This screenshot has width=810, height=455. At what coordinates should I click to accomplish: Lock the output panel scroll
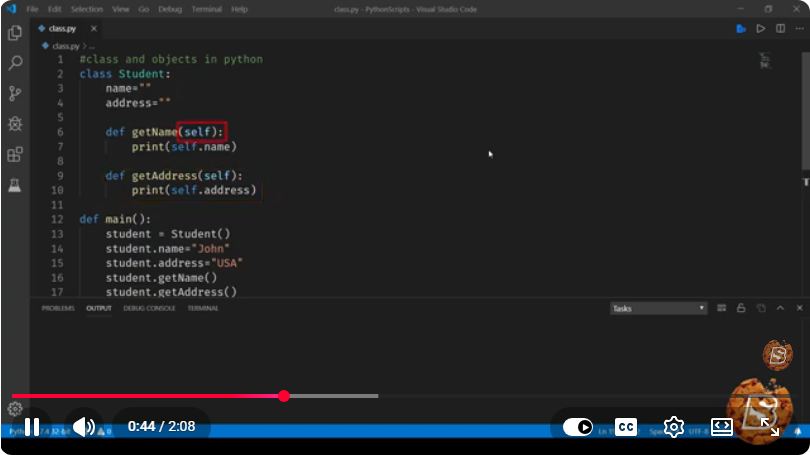pos(741,308)
